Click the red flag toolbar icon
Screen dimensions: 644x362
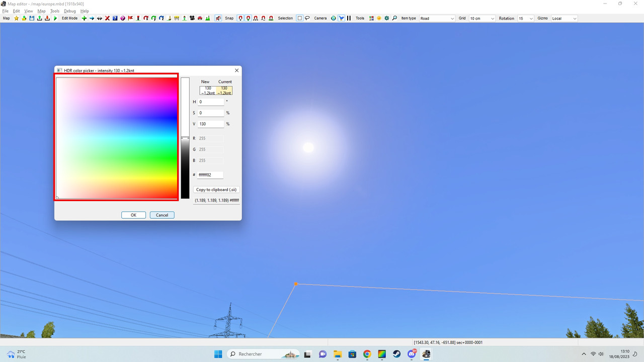click(x=130, y=18)
